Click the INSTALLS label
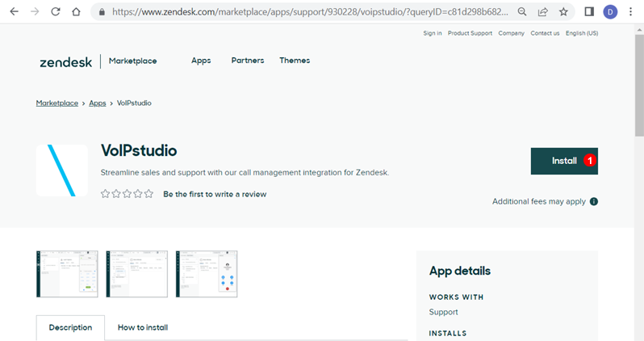 click(448, 333)
